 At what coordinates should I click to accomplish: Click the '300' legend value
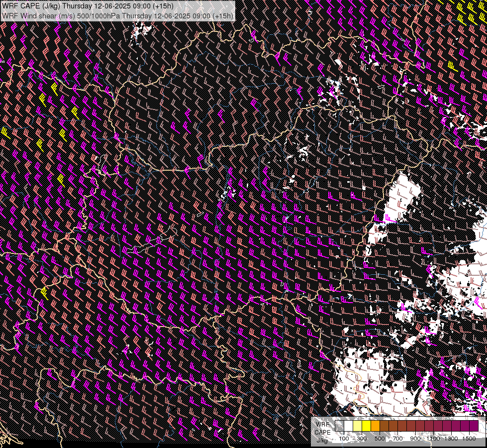362,439
